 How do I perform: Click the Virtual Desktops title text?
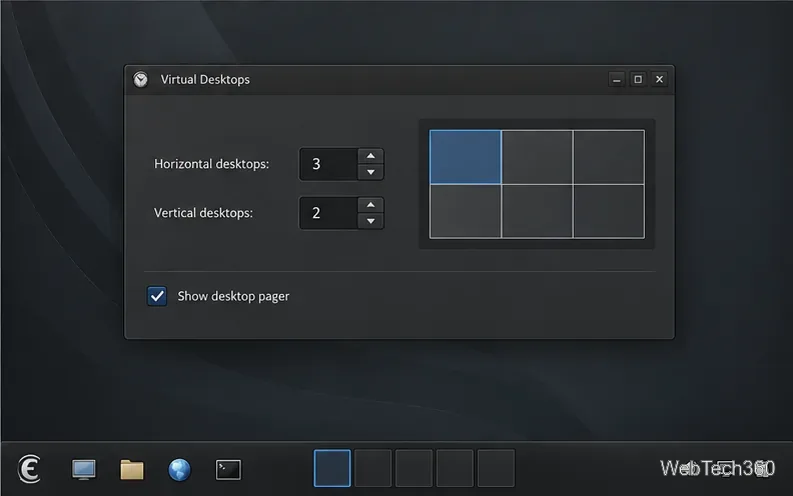(205, 79)
